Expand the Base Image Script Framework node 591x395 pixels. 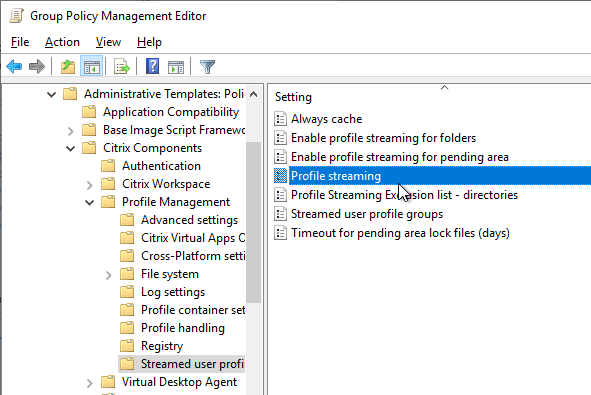(70, 131)
